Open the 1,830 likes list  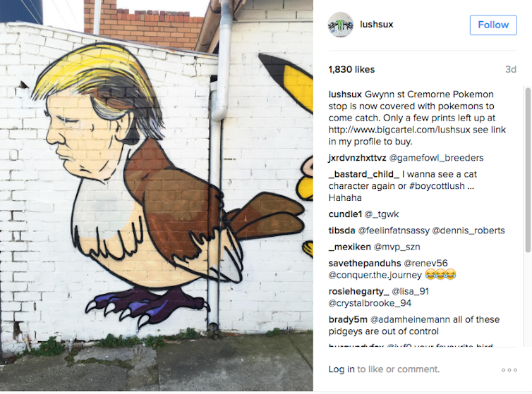click(351, 70)
